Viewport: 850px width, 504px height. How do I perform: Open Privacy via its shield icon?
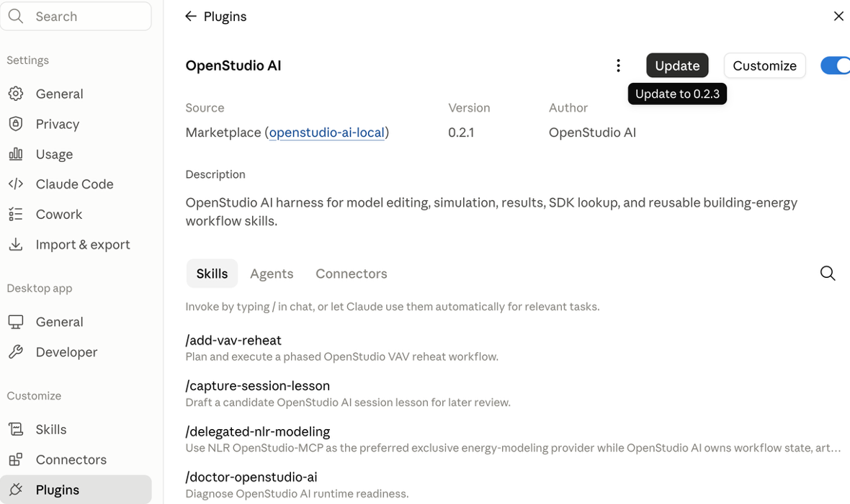16,124
